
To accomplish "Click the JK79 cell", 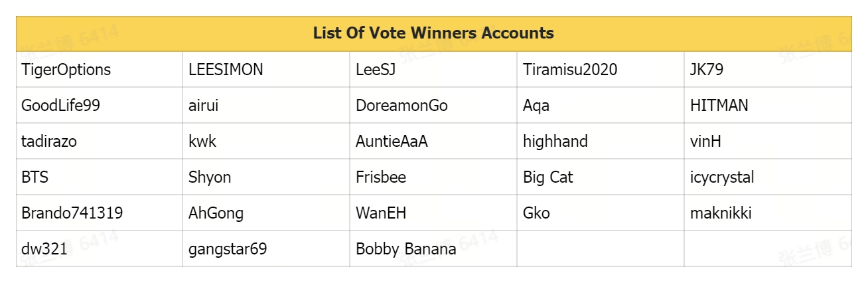I will tap(706, 70).
